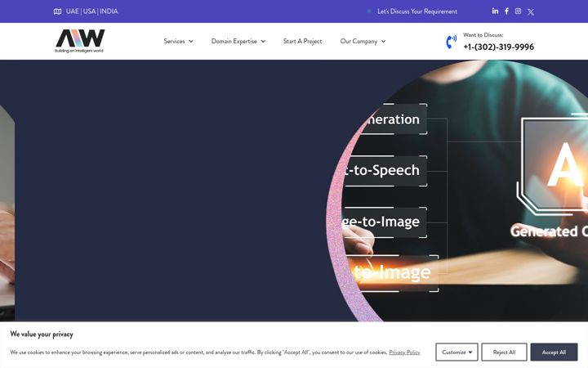
Task: Open the Customize cookie dropdown
Action: 457,352
